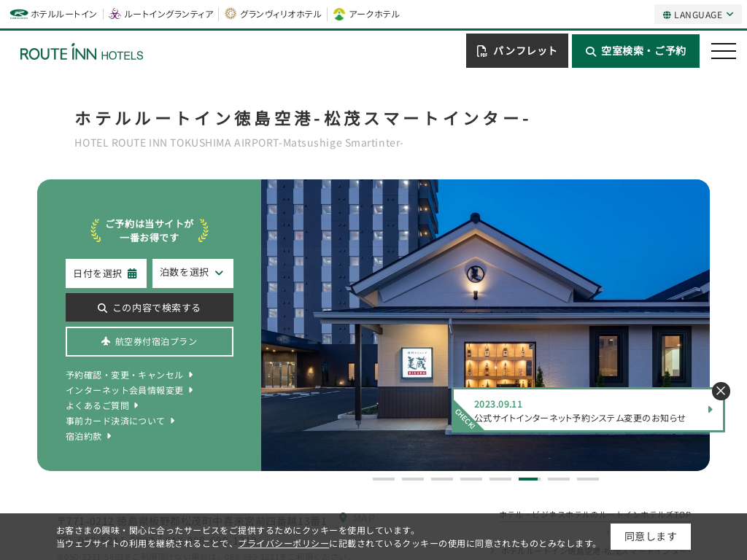The image size is (747, 560).
Task: Click the 同意します cookie consent button
Action: (650, 537)
